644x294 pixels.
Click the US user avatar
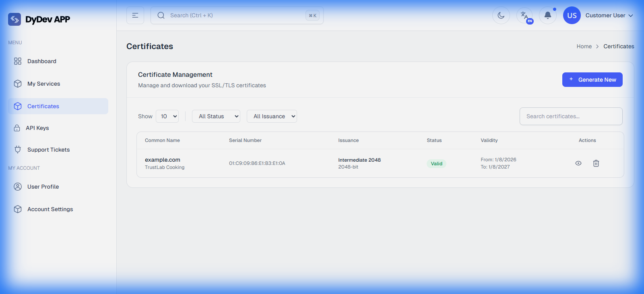click(572, 15)
